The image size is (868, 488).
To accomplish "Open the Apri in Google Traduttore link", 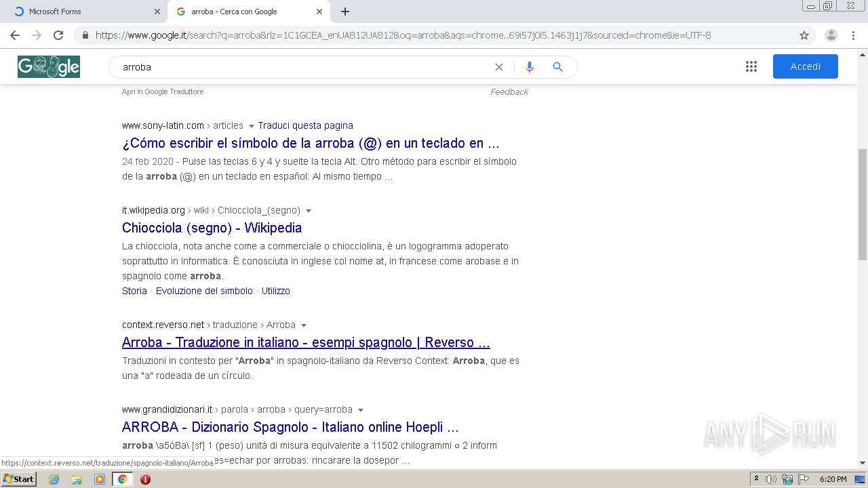I will [x=163, y=91].
